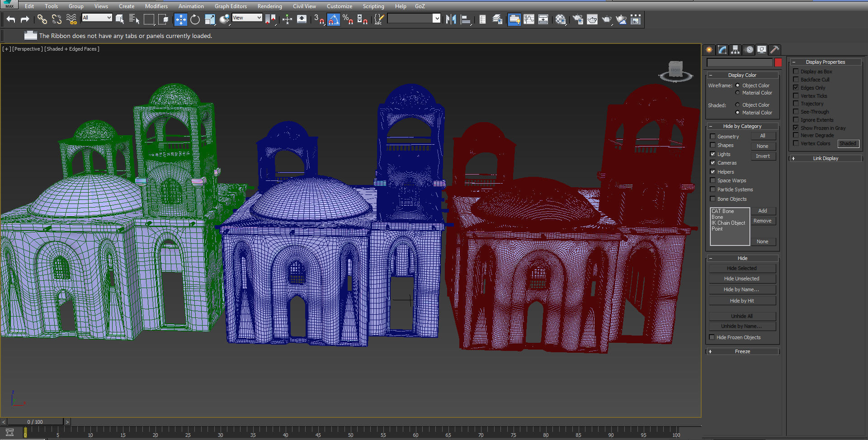
Task: Pick the Select Object arrow tool
Action: (x=120, y=19)
